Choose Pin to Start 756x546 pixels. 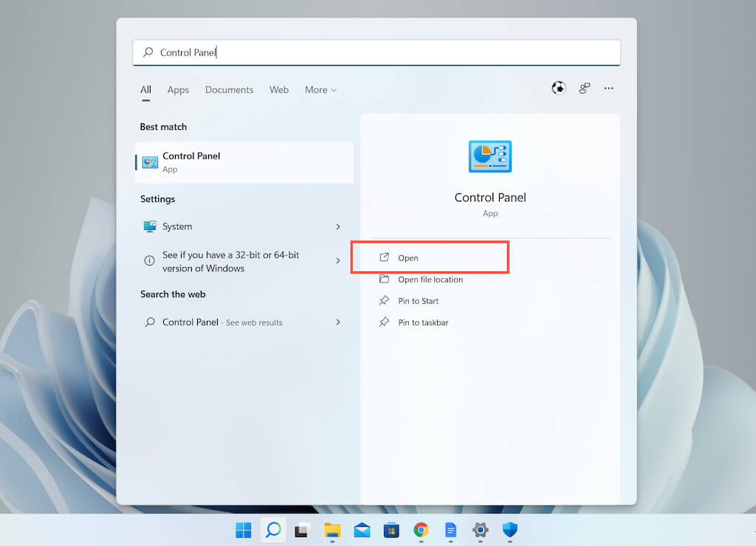(x=418, y=301)
